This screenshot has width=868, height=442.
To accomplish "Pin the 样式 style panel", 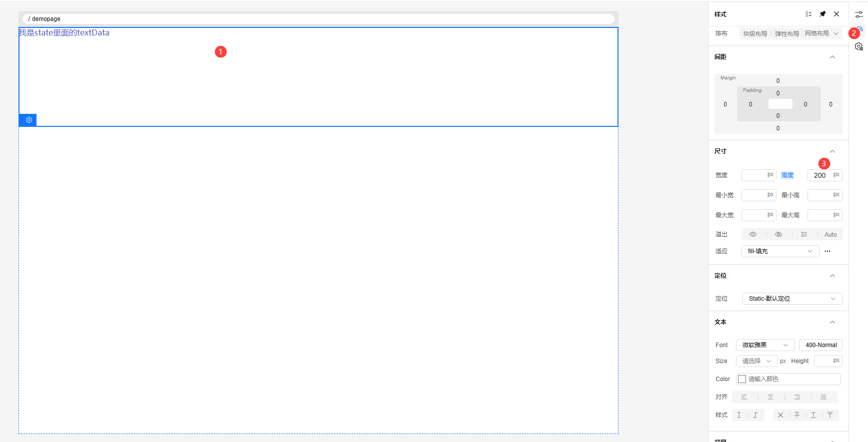I will pyautogui.click(x=822, y=14).
